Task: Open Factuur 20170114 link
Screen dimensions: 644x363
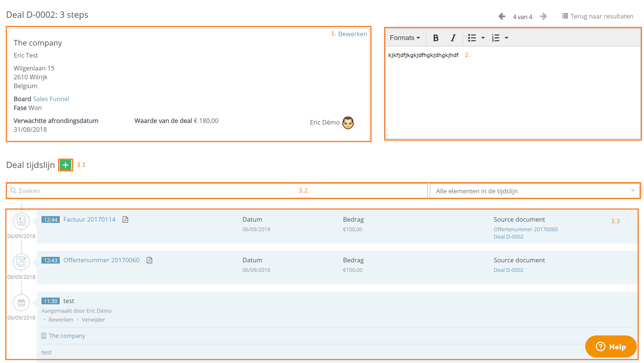Action: pyautogui.click(x=89, y=219)
